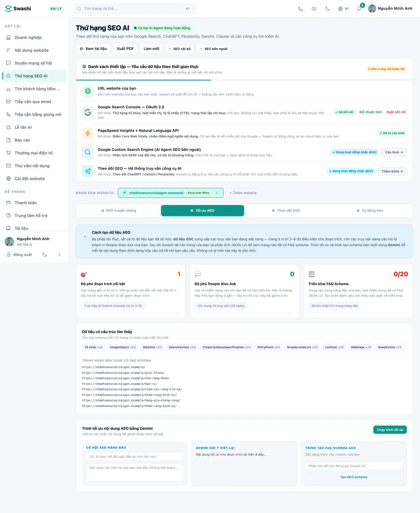Collapse the sidebar with chevron arrow
Viewport: 420px width, 513px height.
59,255
